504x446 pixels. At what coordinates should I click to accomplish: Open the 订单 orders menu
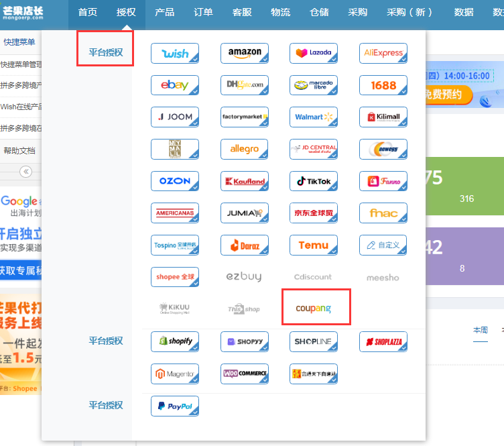[x=203, y=12]
